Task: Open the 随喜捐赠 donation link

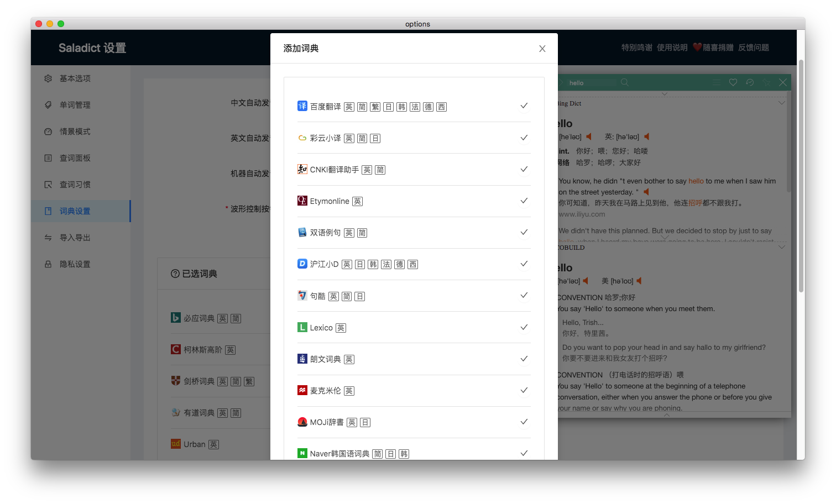Action: [713, 48]
